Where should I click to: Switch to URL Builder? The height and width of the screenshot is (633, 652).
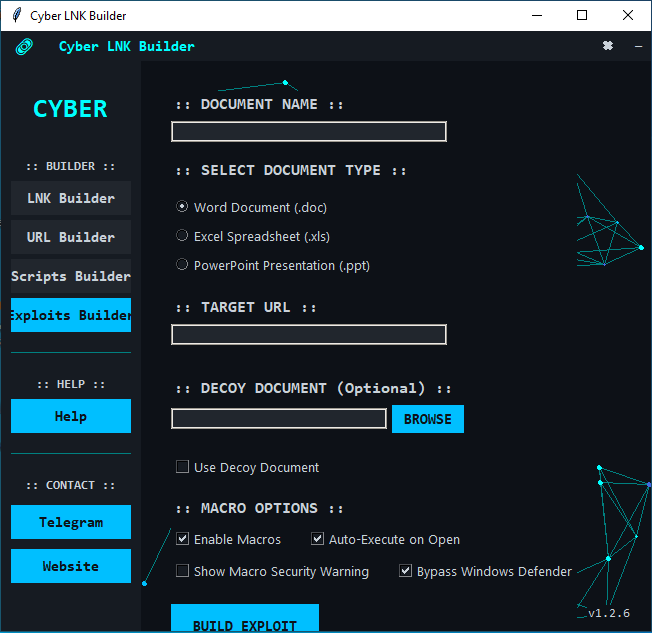[x=71, y=237]
